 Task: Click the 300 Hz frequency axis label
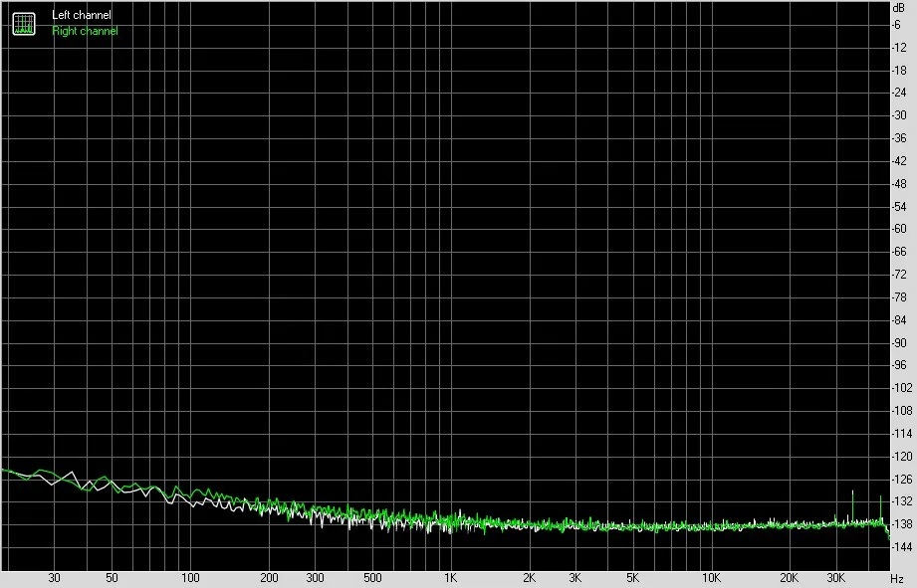pyautogui.click(x=315, y=578)
